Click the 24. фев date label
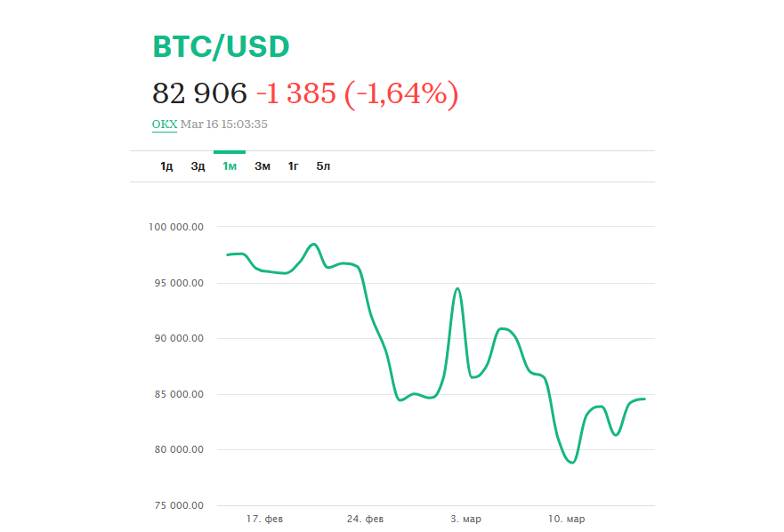This screenshot has width=784, height=532. 366,519
